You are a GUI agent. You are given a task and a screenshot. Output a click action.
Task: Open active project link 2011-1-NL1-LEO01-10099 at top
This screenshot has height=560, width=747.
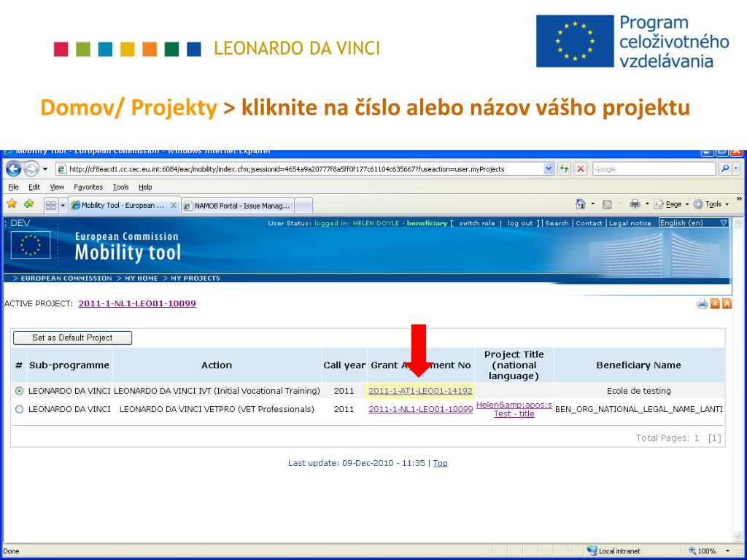137,303
